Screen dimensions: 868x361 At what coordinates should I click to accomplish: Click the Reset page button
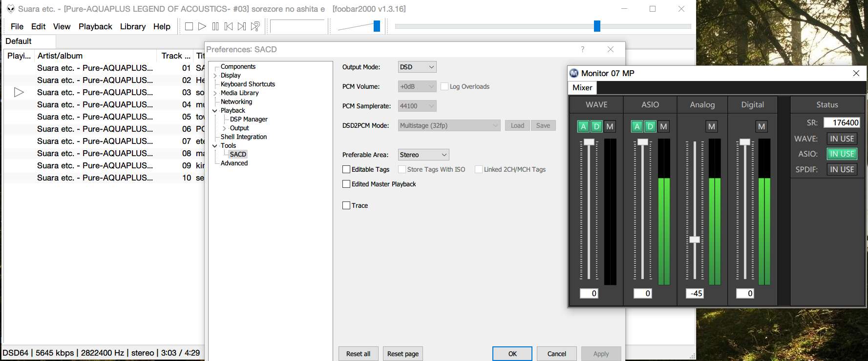pos(402,354)
